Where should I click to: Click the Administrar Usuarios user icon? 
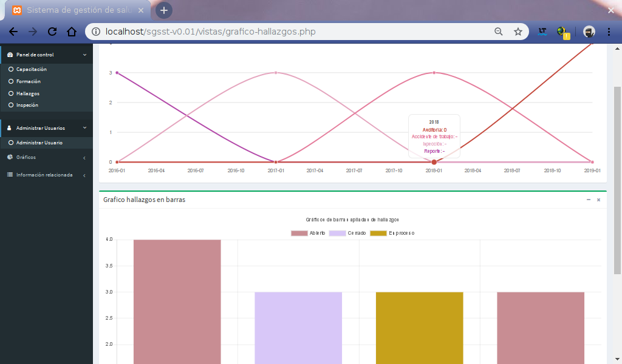coord(10,128)
